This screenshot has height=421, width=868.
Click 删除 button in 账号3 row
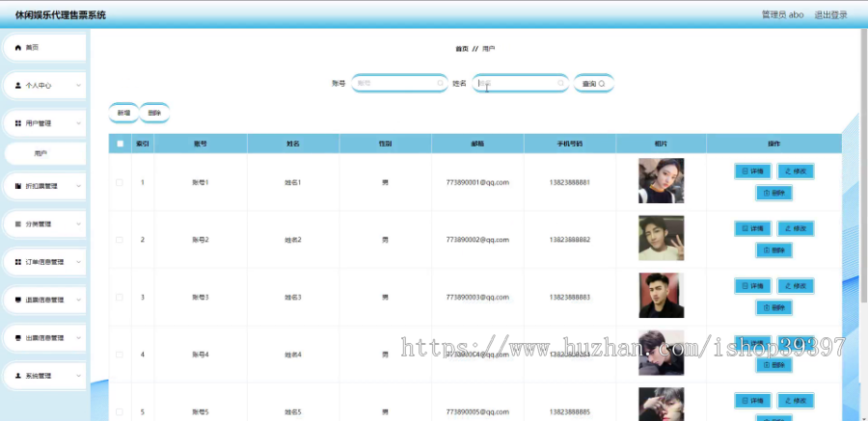pyautogui.click(x=773, y=307)
